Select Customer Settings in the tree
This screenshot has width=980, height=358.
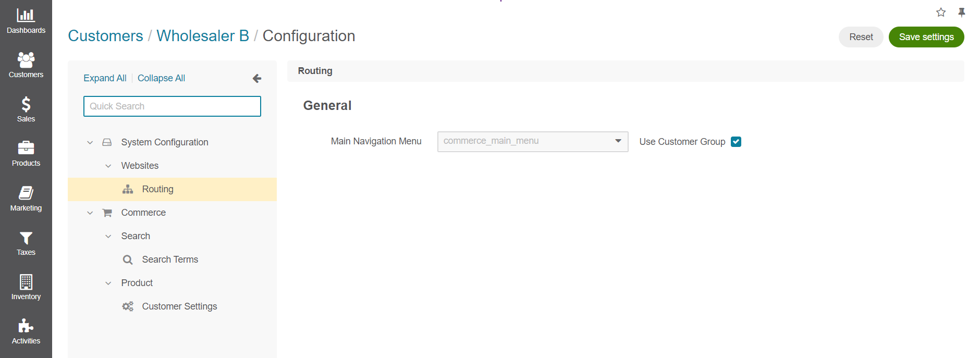tap(179, 306)
